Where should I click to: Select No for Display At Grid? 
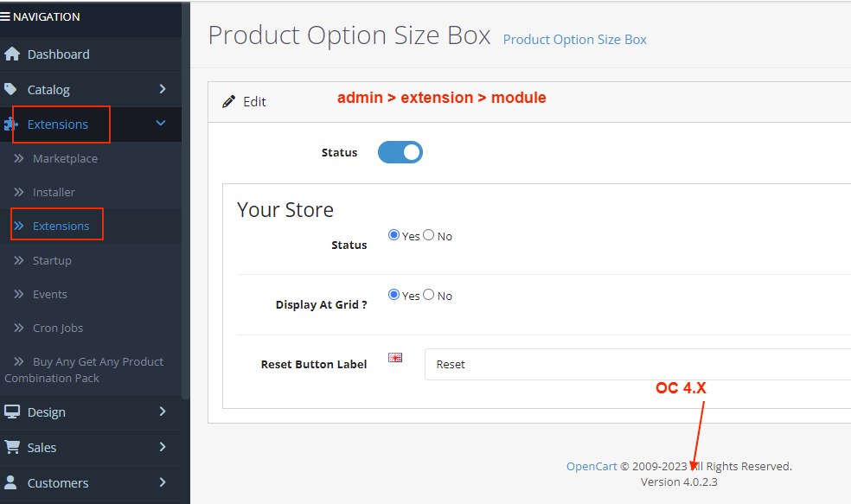[429, 295]
